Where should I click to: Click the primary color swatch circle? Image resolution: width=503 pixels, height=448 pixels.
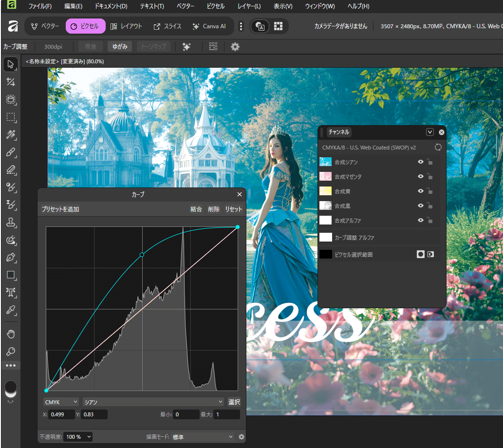pyautogui.click(x=11, y=386)
